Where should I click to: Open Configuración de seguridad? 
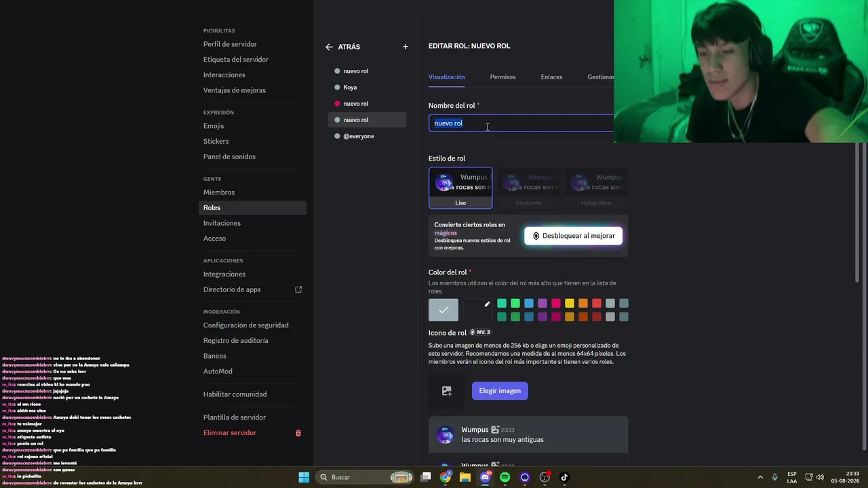252,325
